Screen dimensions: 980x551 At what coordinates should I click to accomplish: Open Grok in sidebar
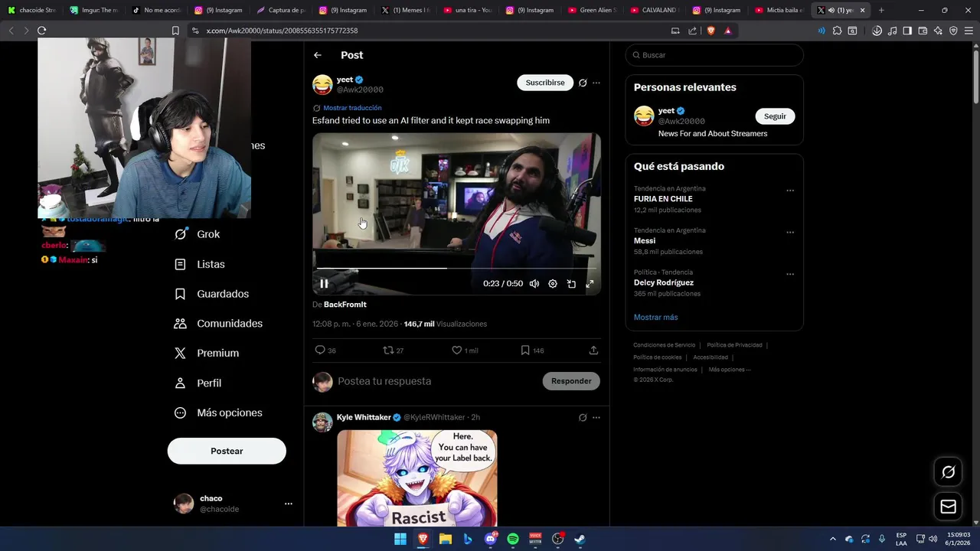coord(198,234)
